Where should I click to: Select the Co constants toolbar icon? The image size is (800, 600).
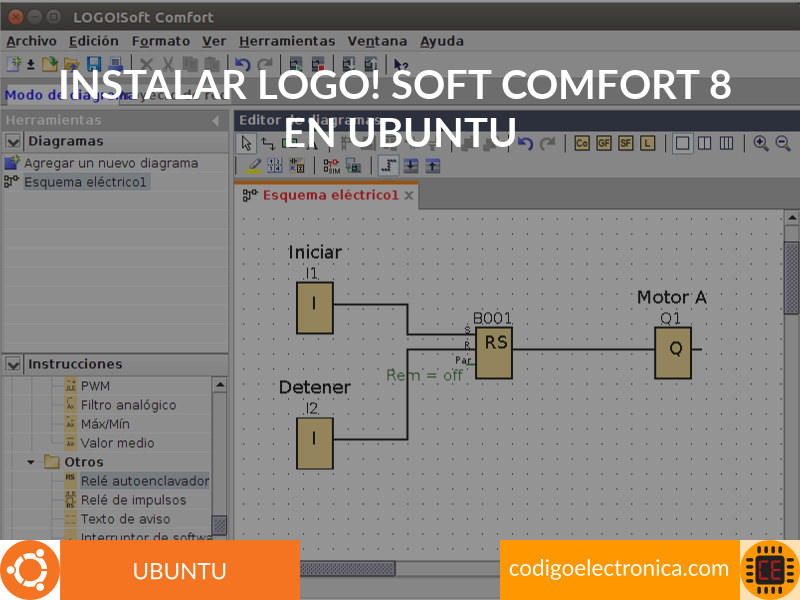tap(582, 143)
